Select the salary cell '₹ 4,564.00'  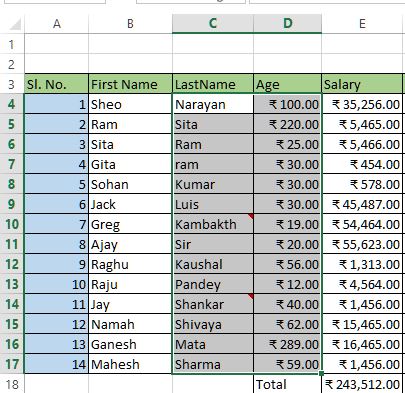(x=362, y=284)
